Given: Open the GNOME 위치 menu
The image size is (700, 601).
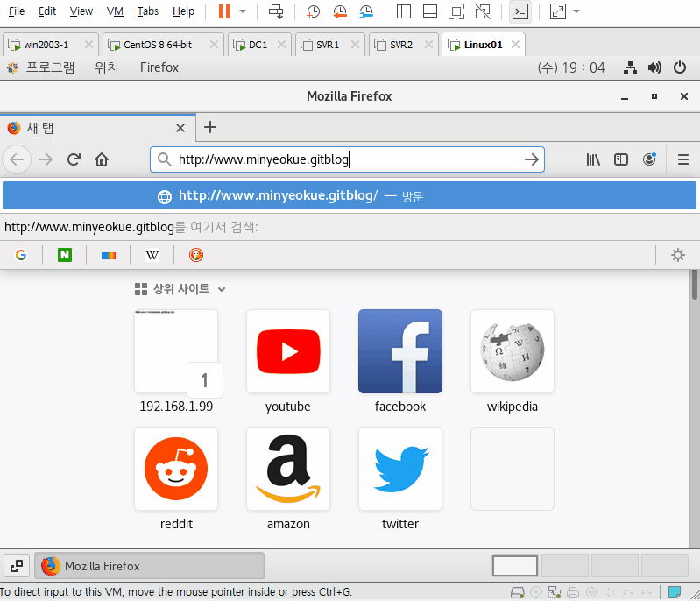Looking at the screenshot, I should coord(106,67).
